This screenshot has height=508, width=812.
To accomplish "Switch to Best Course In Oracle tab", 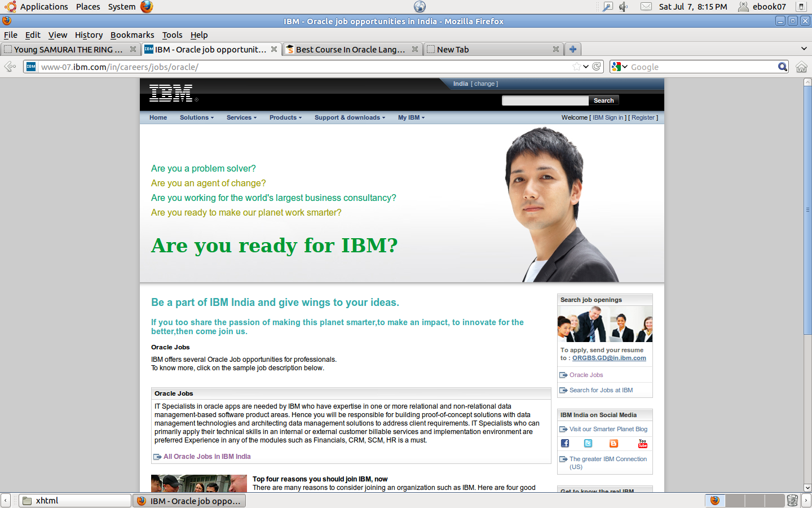I will coord(350,50).
